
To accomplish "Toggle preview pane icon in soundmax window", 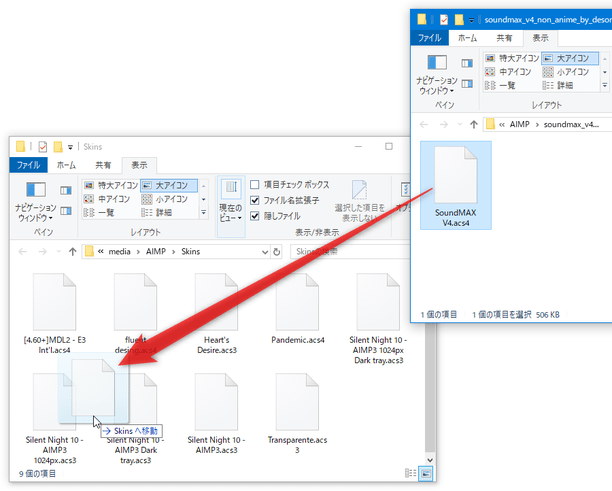I will 467,63.
